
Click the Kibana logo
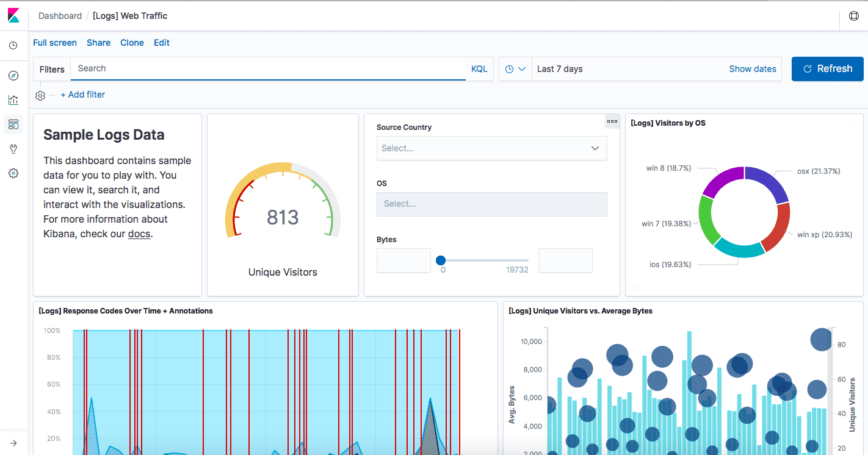click(13, 16)
